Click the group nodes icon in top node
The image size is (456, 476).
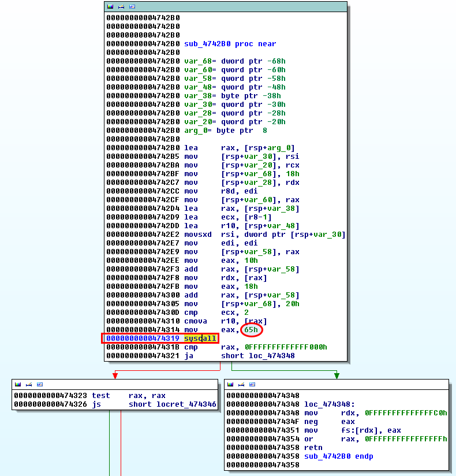pos(132,6)
